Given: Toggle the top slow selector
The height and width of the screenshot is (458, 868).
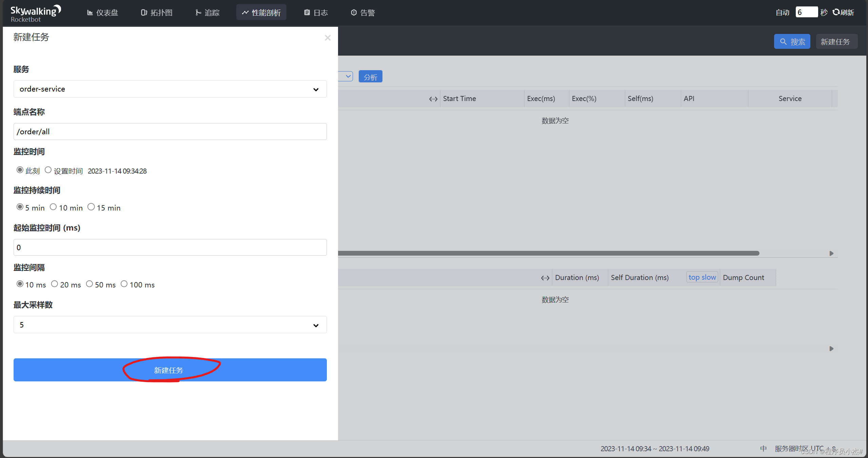Looking at the screenshot, I should tap(702, 277).
